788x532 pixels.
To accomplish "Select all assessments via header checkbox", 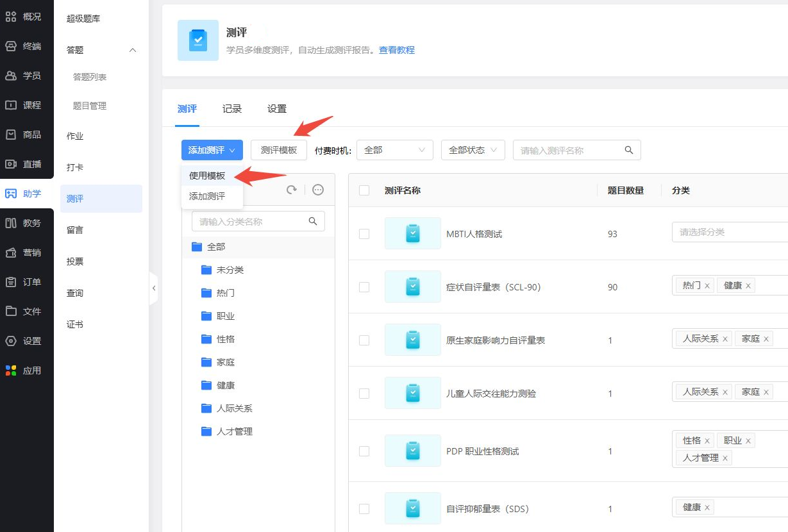I will (x=364, y=190).
